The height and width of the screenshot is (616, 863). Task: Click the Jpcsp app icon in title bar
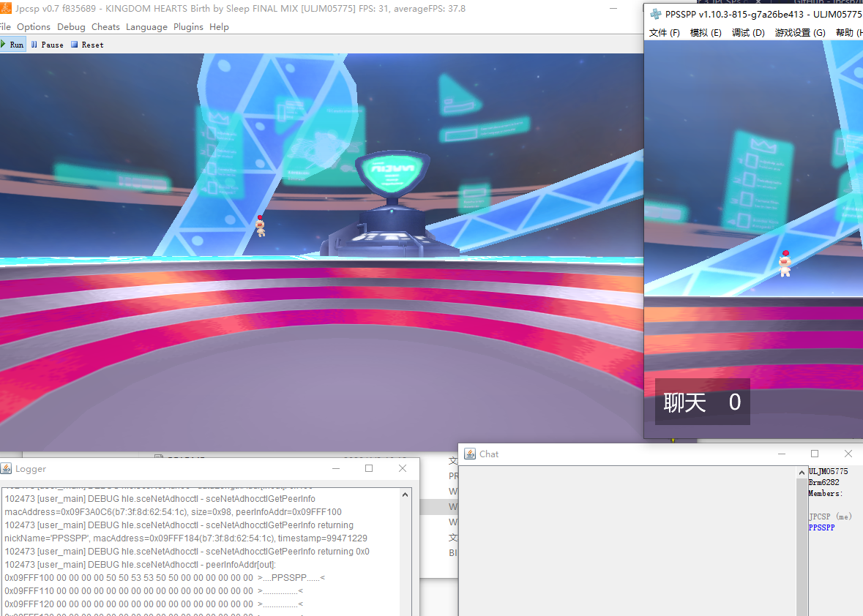tap(5, 9)
